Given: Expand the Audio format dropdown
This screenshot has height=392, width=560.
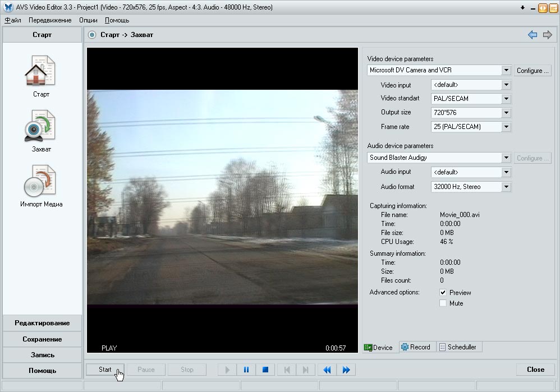Looking at the screenshot, I should (506, 187).
